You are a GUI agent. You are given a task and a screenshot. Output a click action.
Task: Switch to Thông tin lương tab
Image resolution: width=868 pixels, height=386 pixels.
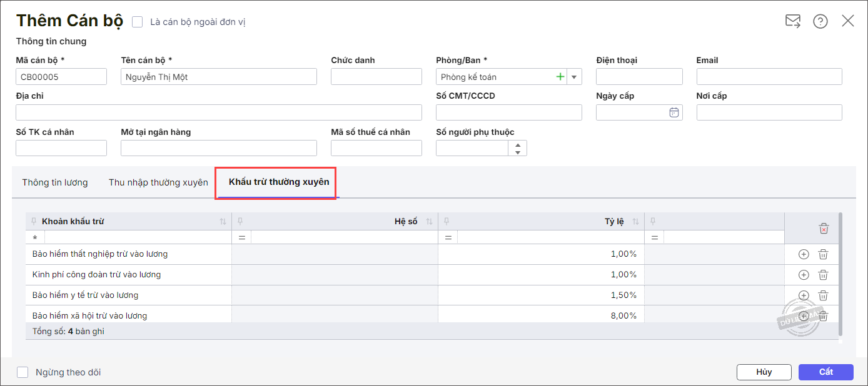click(x=55, y=182)
